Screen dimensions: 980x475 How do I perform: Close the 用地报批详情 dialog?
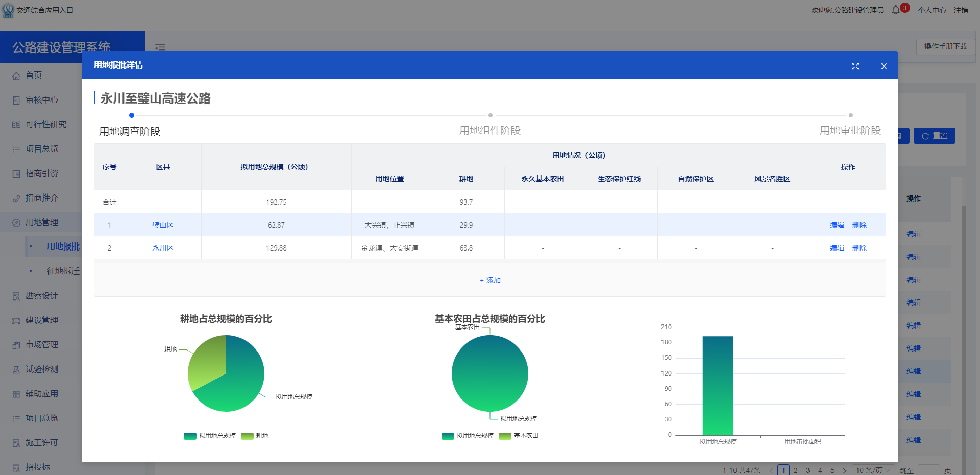point(884,66)
